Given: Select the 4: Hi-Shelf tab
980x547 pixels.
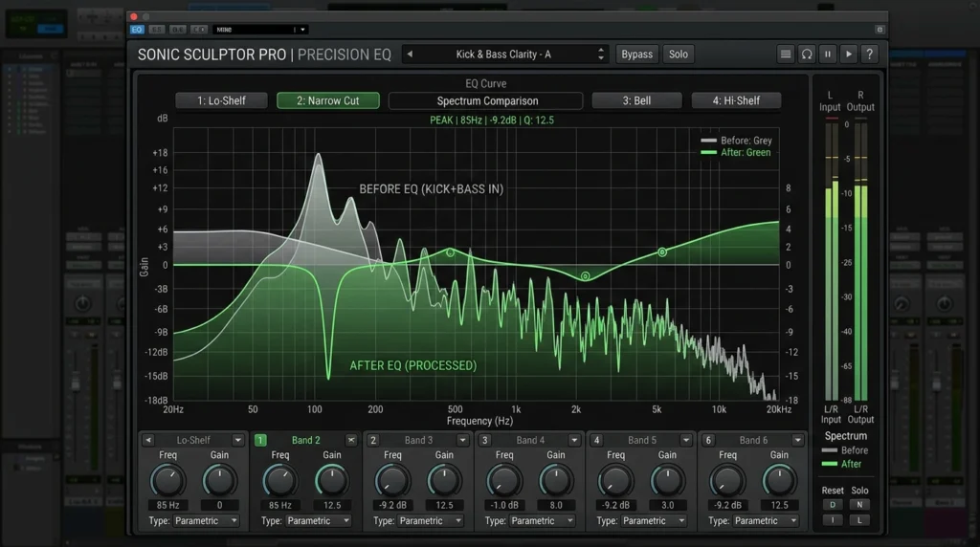Looking at the screenshot, I should pos(736,100).
